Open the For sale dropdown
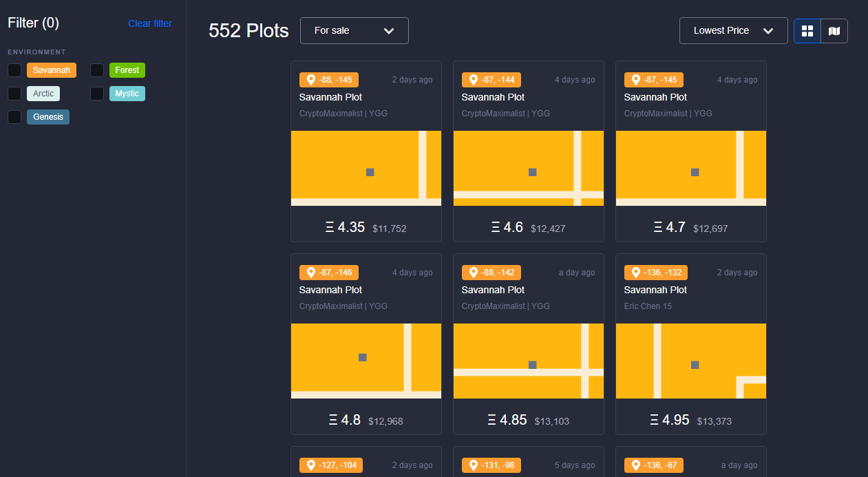This screenshot has width=868, height=477. click(x=354, y=31)
